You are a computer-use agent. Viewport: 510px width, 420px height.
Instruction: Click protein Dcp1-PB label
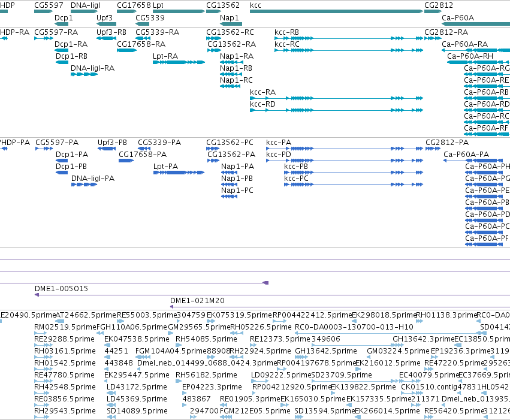pyautogui.click(x=71, y=167)
